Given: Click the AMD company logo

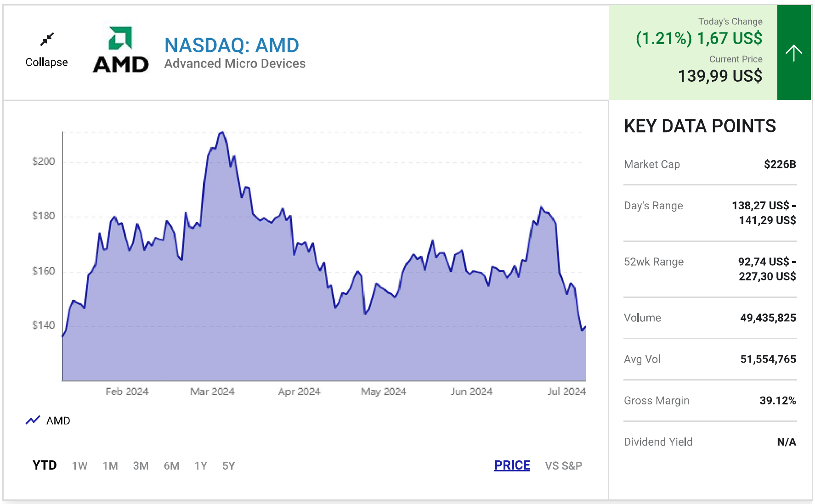Looking at the screenshot, I should 121,50.
